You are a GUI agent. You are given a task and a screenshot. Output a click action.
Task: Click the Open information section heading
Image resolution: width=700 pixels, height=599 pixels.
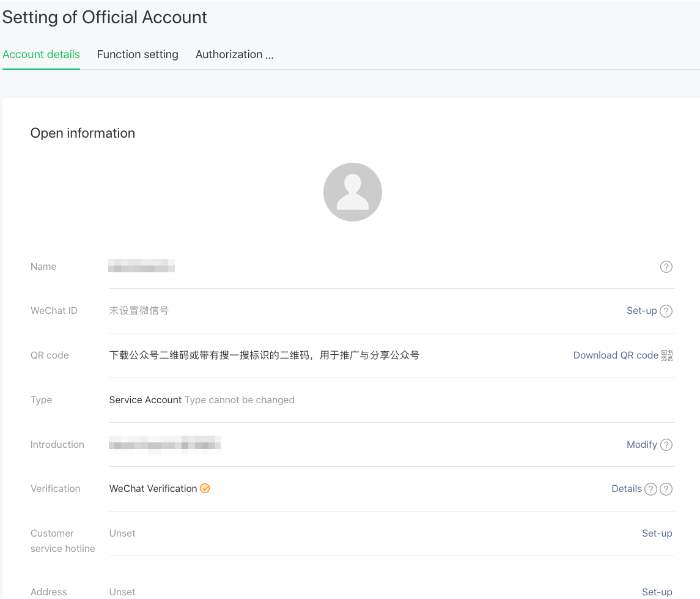pyautogui.click(x=83, y=133)
